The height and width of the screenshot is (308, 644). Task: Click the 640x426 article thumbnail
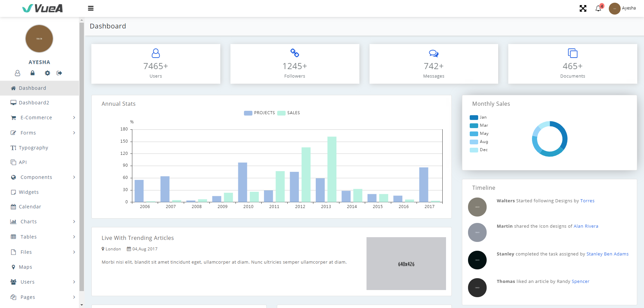(x=406, y=264)
